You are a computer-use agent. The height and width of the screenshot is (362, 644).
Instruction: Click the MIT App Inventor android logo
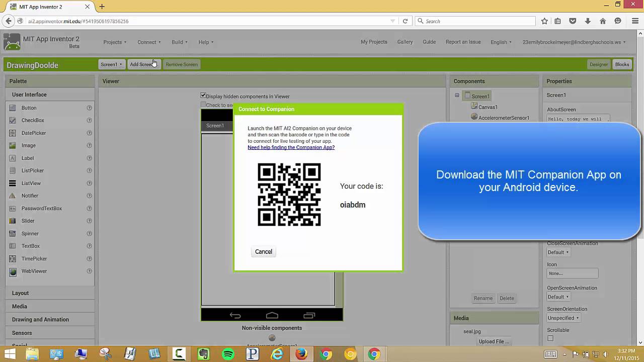tap(12, 42)
